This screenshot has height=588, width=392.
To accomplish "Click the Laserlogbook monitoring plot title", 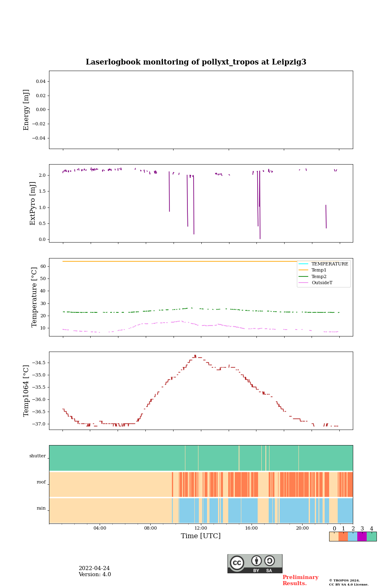I will [x=196, y=62].
